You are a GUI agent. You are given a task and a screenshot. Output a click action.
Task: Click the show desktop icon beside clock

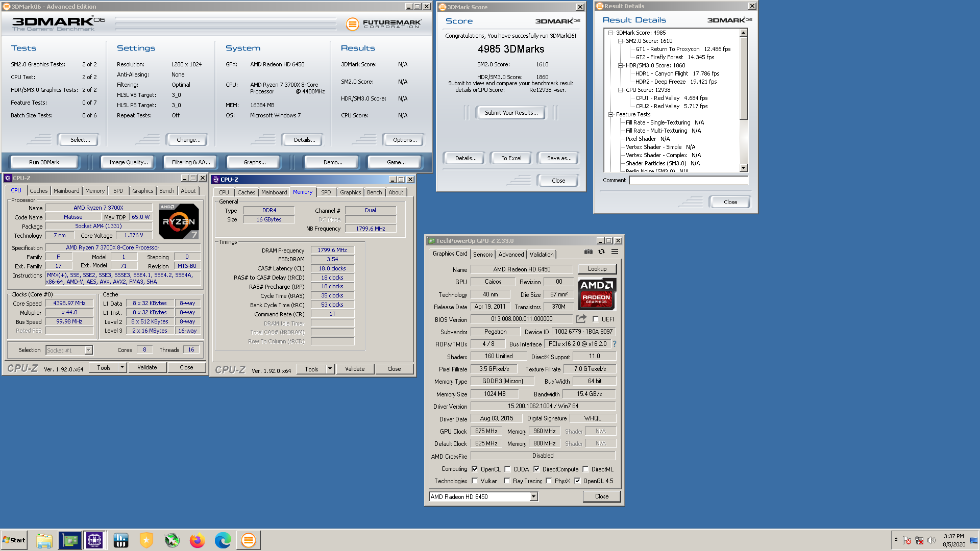pos(974,540)
